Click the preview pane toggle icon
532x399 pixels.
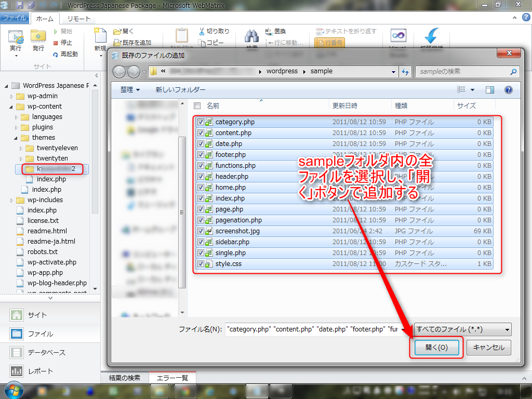[489, 90]
